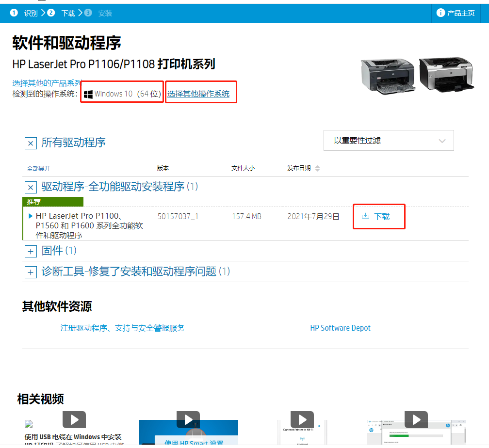Click the 版本 column header
489x448 pixels.
pos(163,168)
